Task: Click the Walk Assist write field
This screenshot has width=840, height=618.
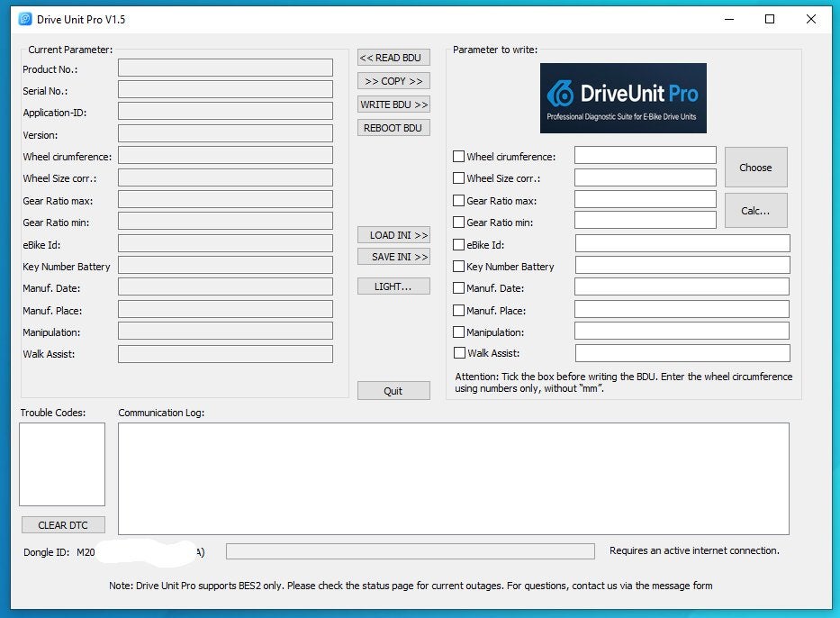Action: pyautogui.click(x=682, y=353)
